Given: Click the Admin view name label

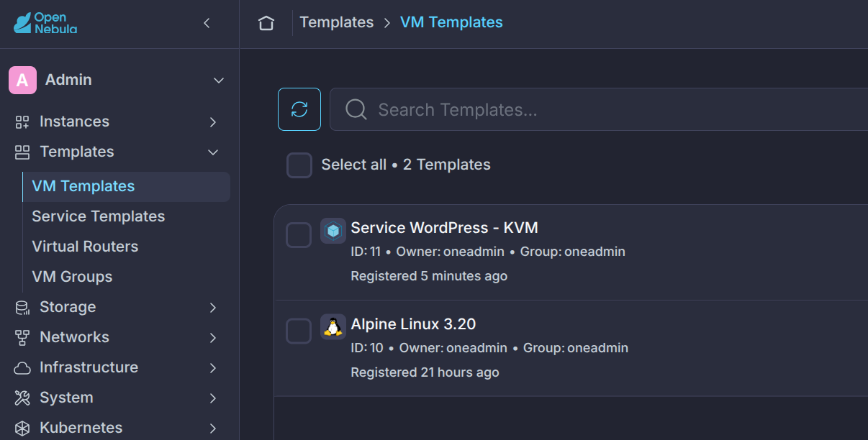Looking at the screenshot, I should 68,80.
